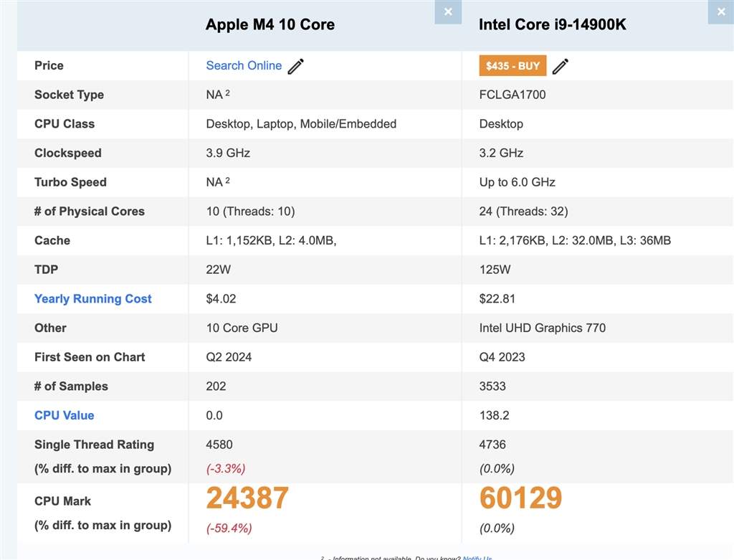Click the Up to 6.0 GHz turbo value
734x560 pixels.
[518, 182]
